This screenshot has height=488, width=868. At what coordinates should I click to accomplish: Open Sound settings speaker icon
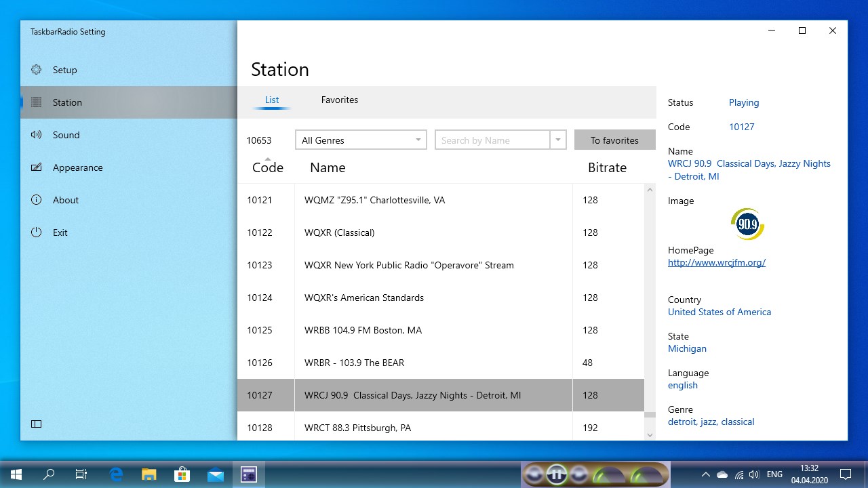(x=37, y=135)
